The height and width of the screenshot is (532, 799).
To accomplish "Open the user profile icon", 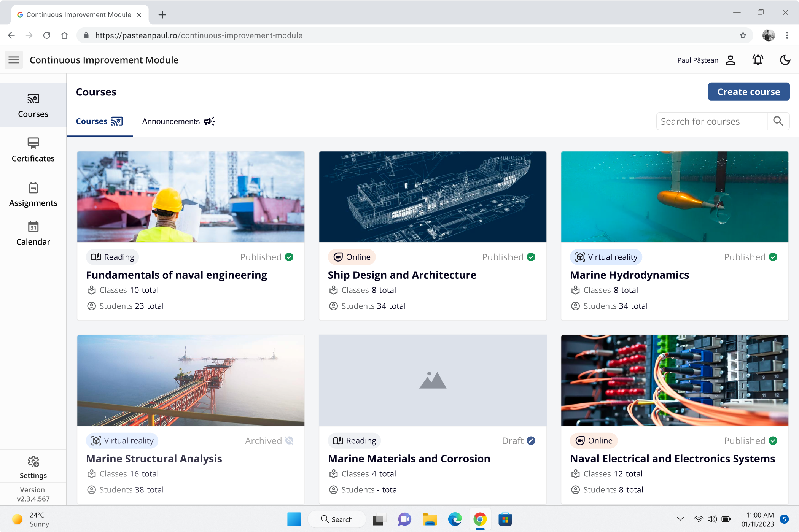I will coord(731,60).
